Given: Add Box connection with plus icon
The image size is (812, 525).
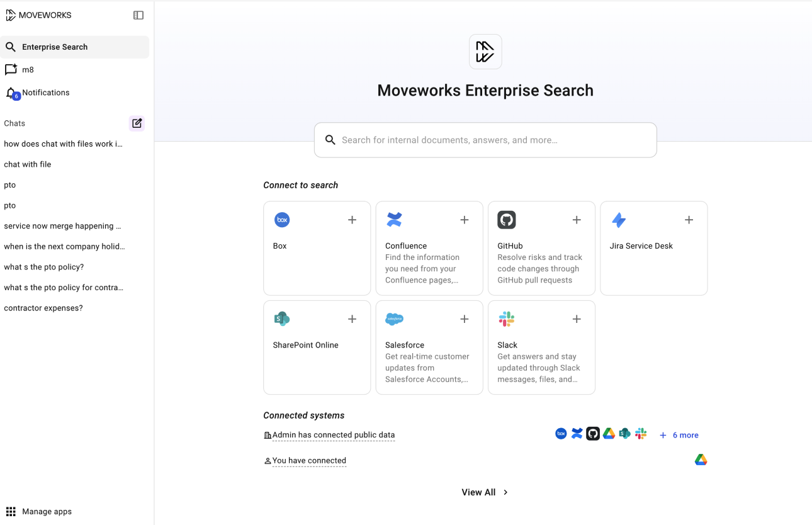Looking at the screenshot, I should pos(352,220).
